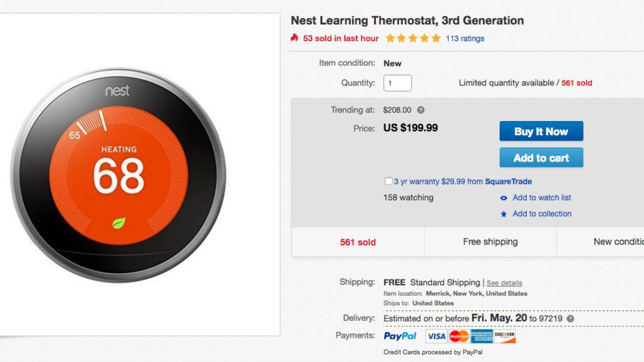Click the eye icon beside watch list
Screen dimensions: 644x362
click(x=504, y=198)
